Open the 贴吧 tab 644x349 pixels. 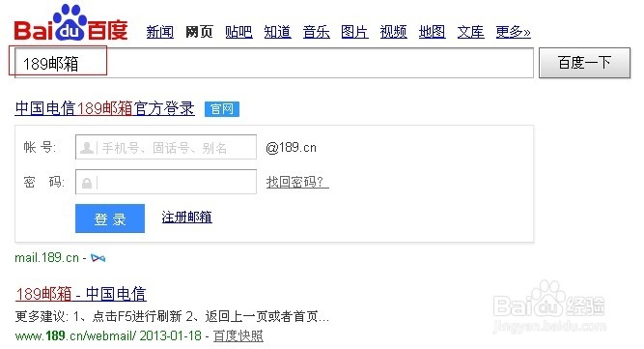(238, 32)
